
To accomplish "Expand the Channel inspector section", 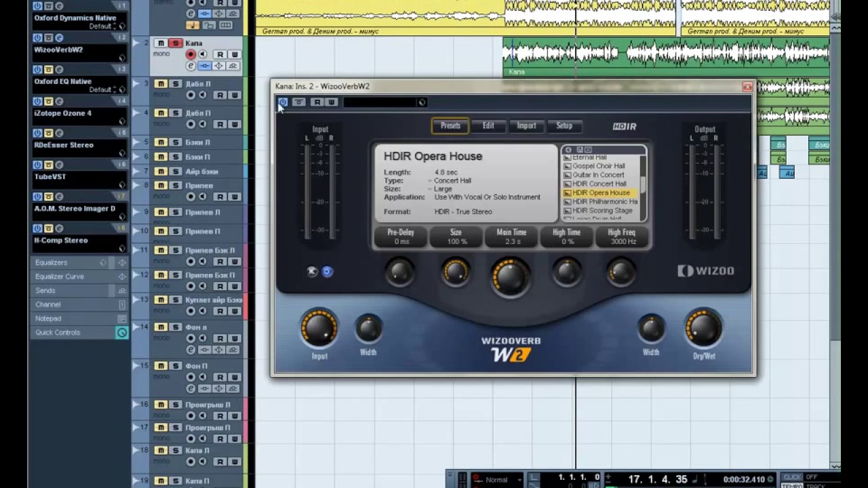I will coord(80,305).
